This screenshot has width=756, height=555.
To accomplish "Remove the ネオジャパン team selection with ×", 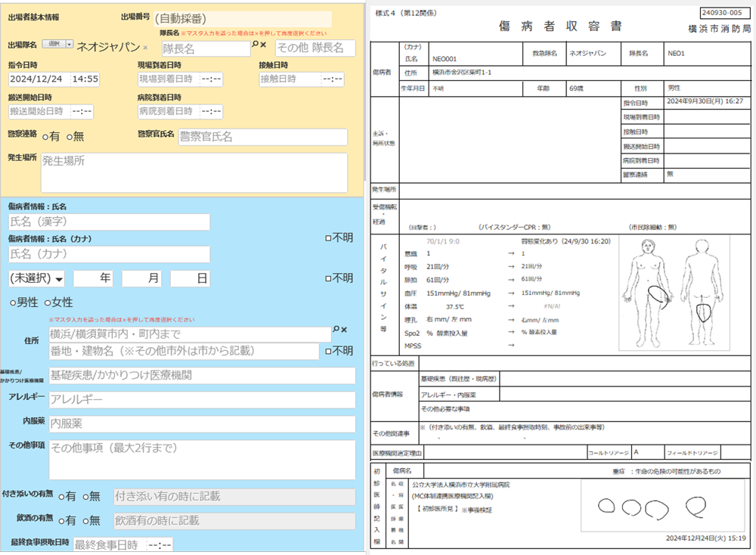I will (x=146, y=48).
